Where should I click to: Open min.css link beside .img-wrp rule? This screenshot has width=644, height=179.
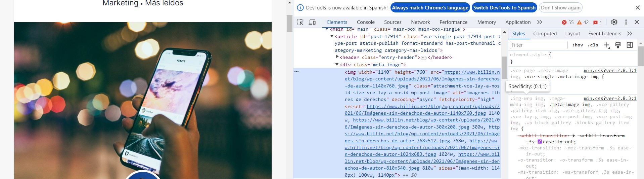tap(610, 99)
